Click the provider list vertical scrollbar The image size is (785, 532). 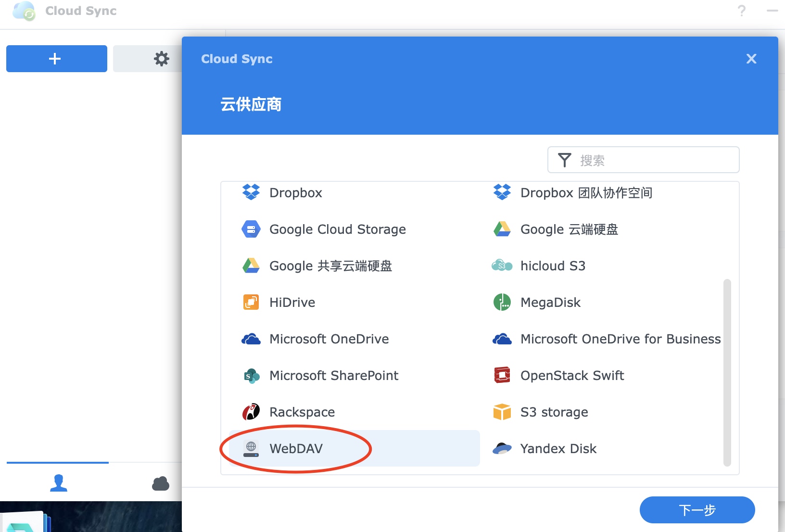(727, 373)
